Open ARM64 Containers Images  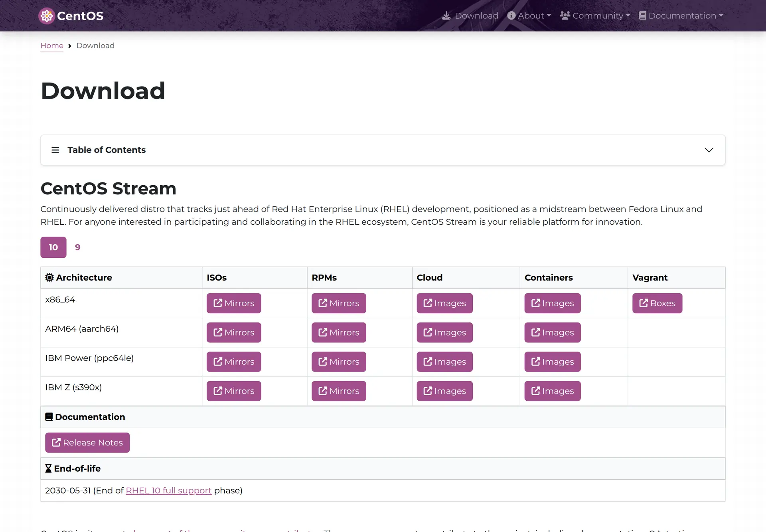[x=553, y=332]
